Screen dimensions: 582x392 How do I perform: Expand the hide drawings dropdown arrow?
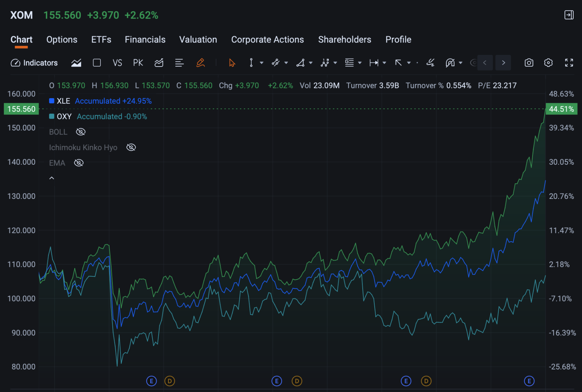(461, 63)
